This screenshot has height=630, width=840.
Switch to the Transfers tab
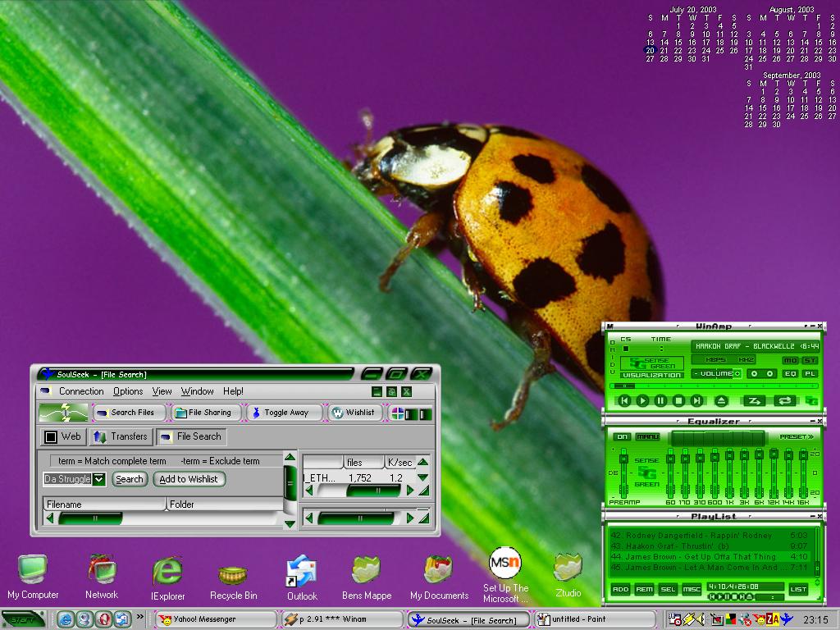pos(121,436)
